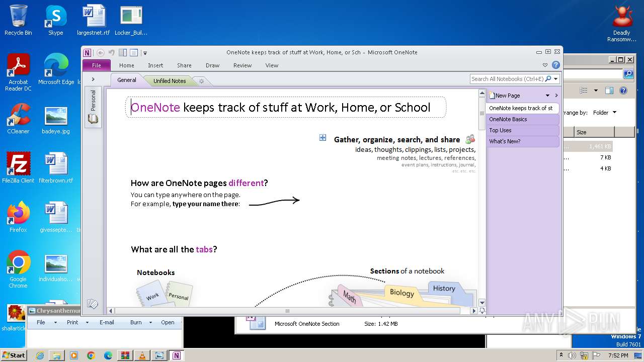Open the New Page dropdown arrow
The height and width of the screenshot is (362, 644).
(x=548, y=96)
